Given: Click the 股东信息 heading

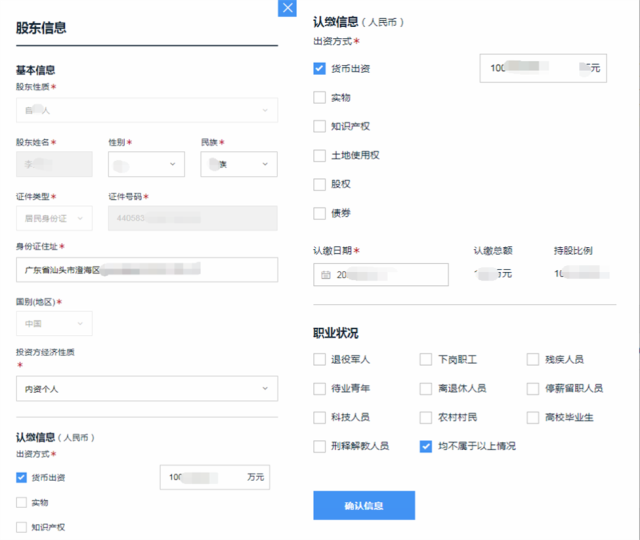Looking at the screenshot, I should (41, 28).
